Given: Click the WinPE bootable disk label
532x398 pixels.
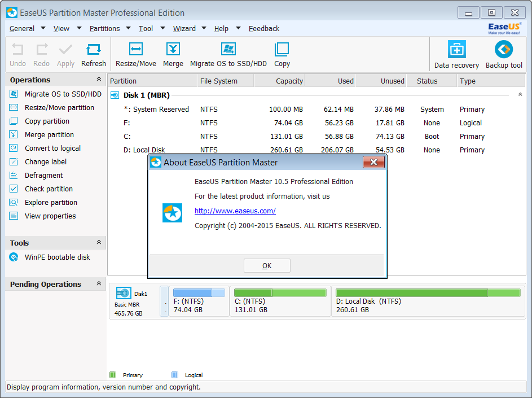Looking at the screenshot, I should pos(58,257).
